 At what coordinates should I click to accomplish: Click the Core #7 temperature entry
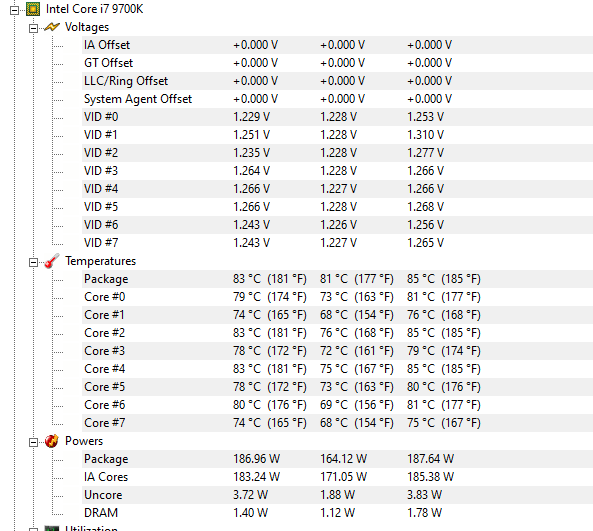(x=105, y=423)
